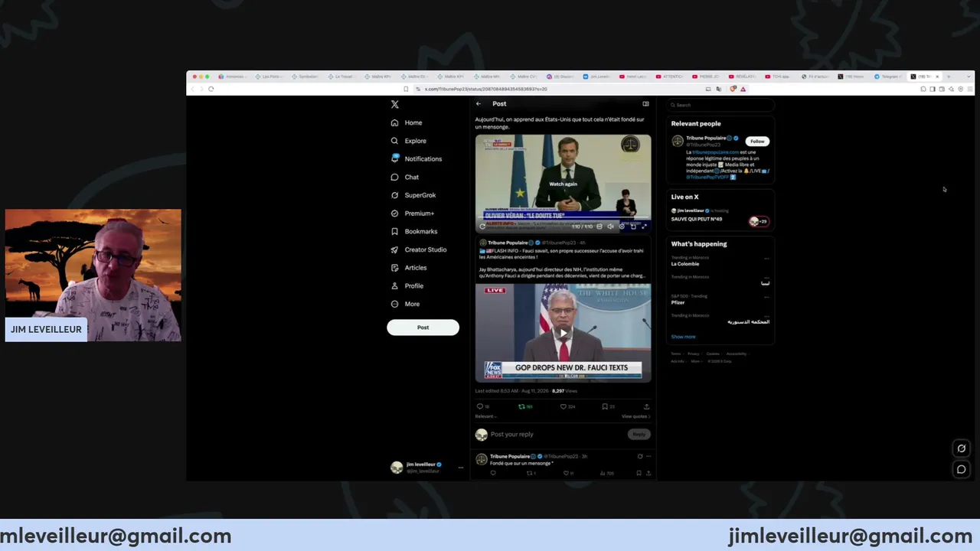The image size is (980, 551).
Task: Replay the video using the replay icon
Action: pyautogui.click(x=482, y=227)
